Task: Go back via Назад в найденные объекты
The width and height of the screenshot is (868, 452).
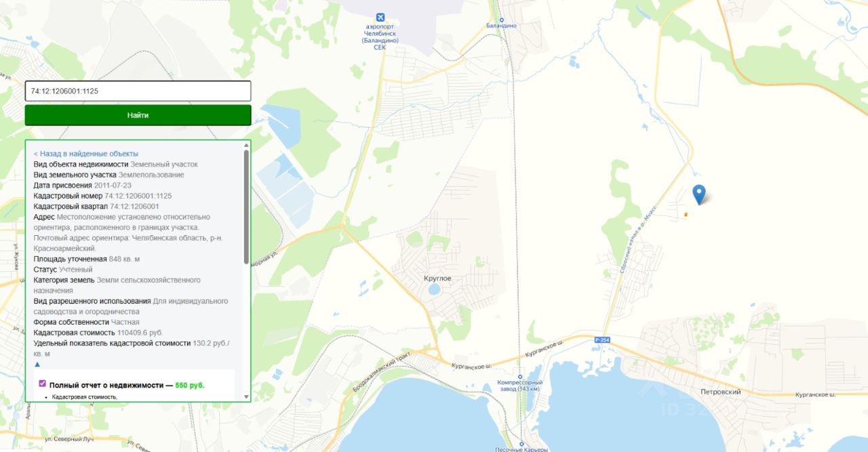Action: pos(86,154)
